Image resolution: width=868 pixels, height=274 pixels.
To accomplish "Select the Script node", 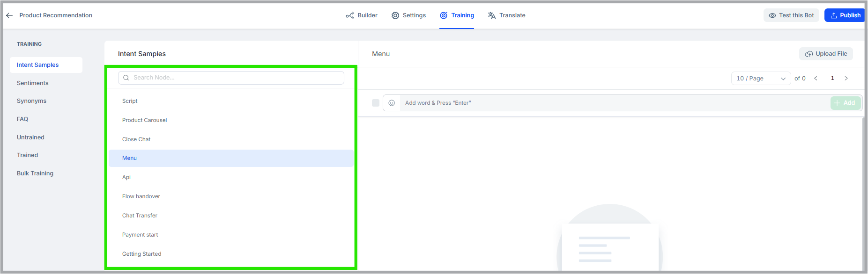I will click(231, 101).
